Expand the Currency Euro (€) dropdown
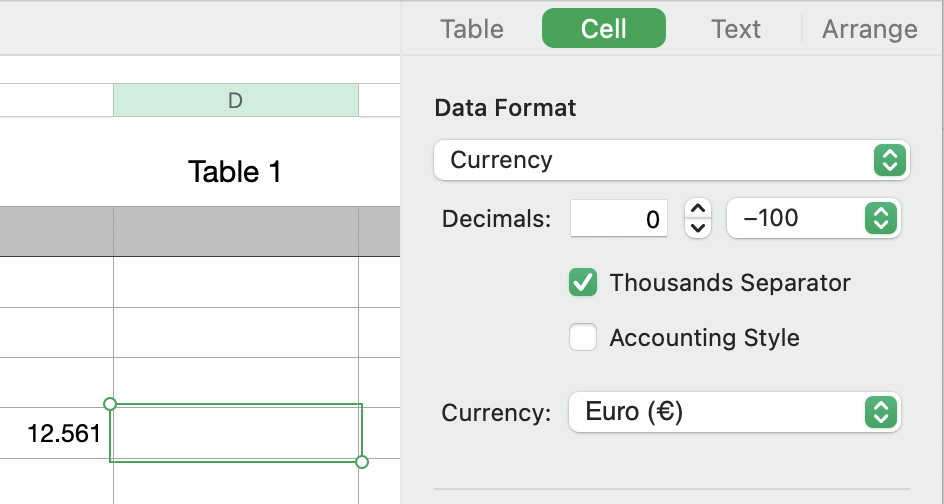This screenshot has width=944, height=504. point(734,412)
